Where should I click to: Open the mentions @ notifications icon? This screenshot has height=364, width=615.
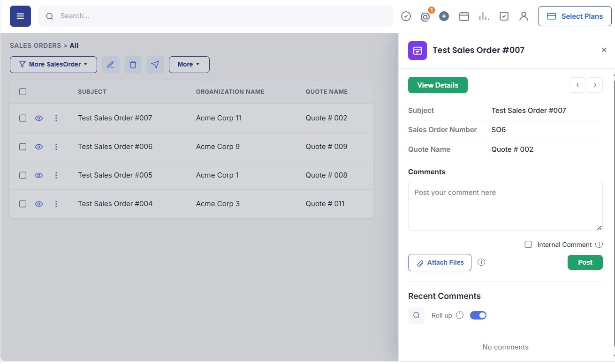pos(425,16)
